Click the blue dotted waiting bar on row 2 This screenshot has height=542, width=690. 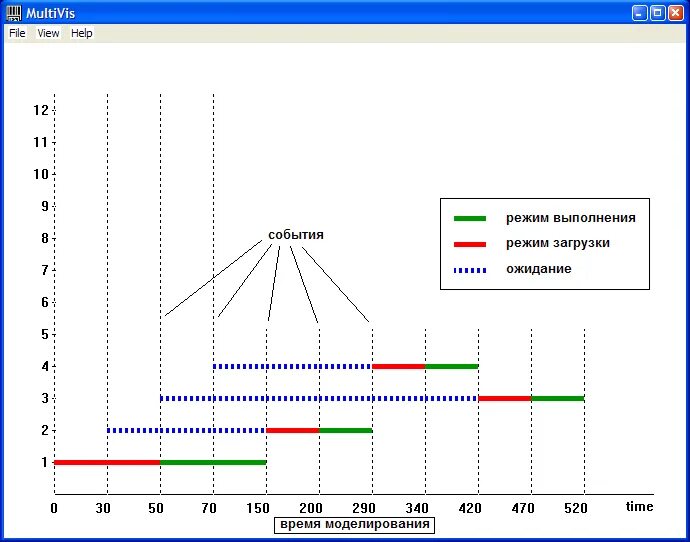click(x=187, y=430)
